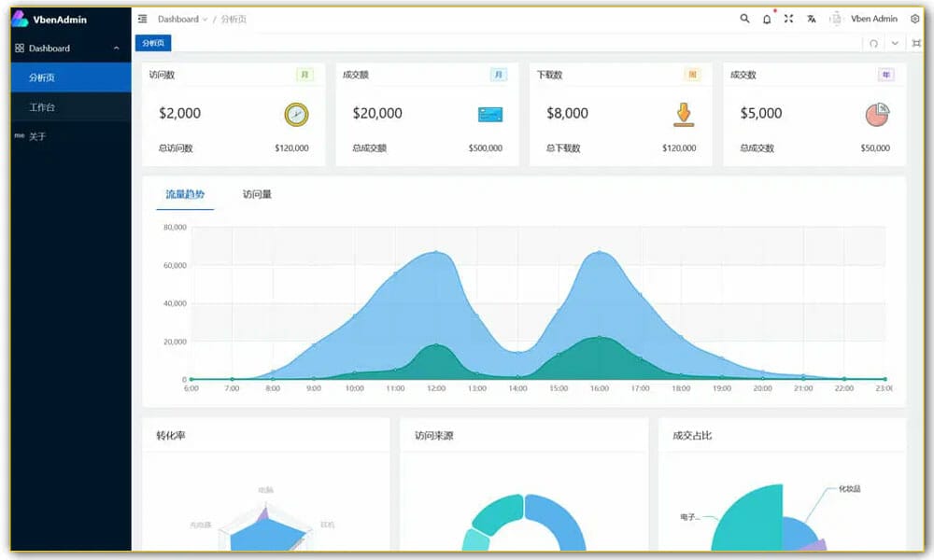Screen dimensions: 934x560
Task: Click the menu fold icon beside the breadcrumb
Action: tap(142, 18)
